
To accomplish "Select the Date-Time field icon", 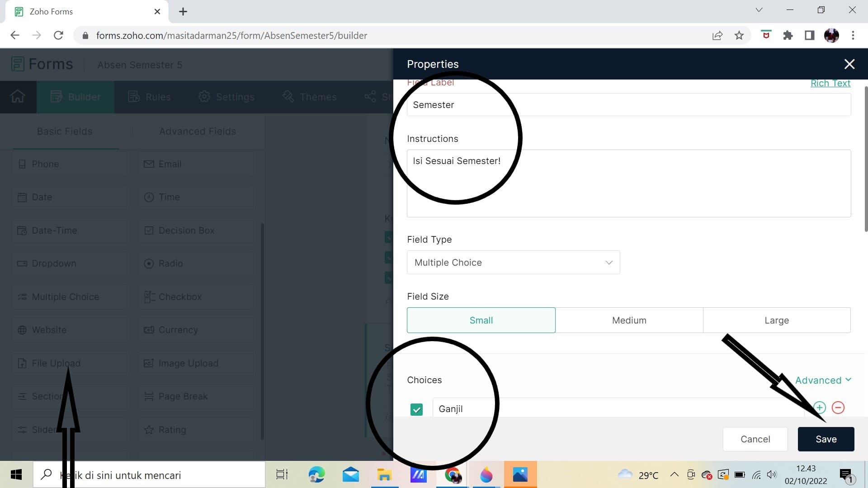I will [x=22, y=230].
